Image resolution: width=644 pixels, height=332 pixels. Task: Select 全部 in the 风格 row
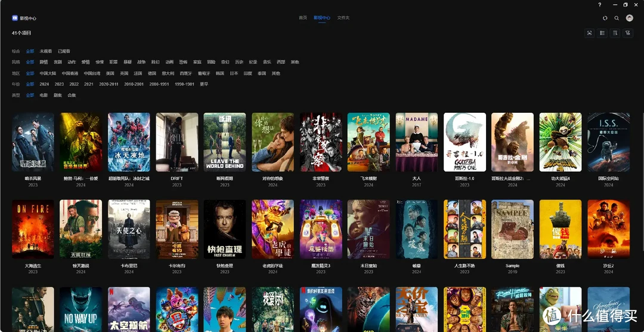[x=30, y=62]
